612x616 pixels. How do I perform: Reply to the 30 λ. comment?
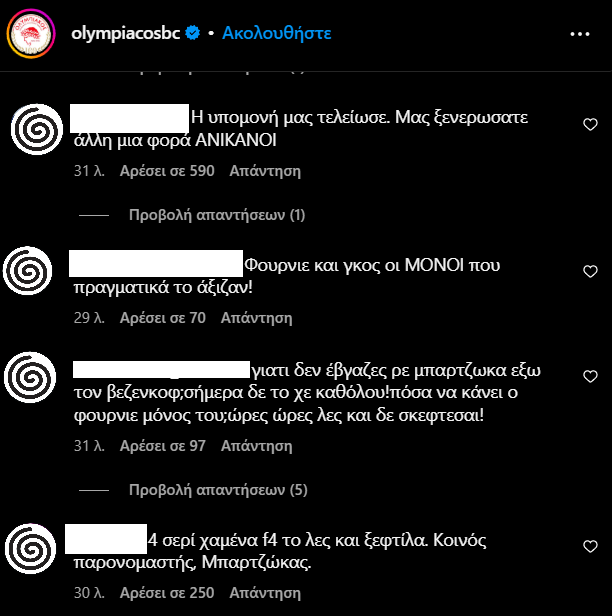[x=265, y=593]
